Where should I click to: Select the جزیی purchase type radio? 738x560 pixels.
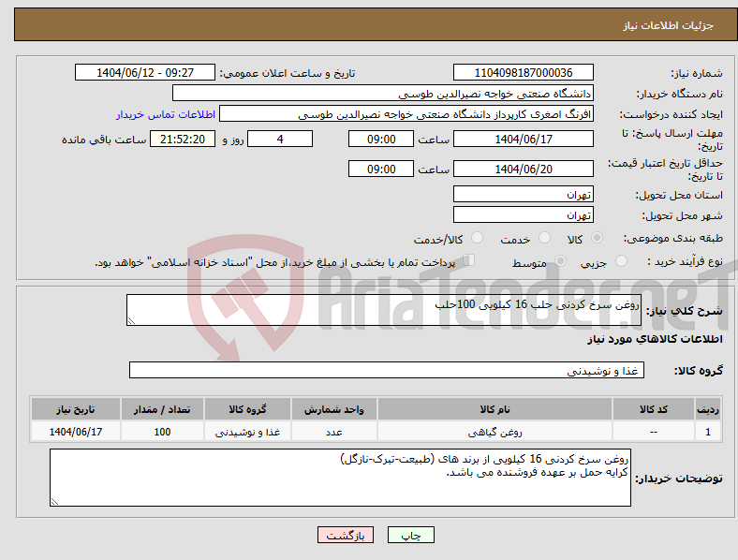pyautogui.click(x=621, y=260)
